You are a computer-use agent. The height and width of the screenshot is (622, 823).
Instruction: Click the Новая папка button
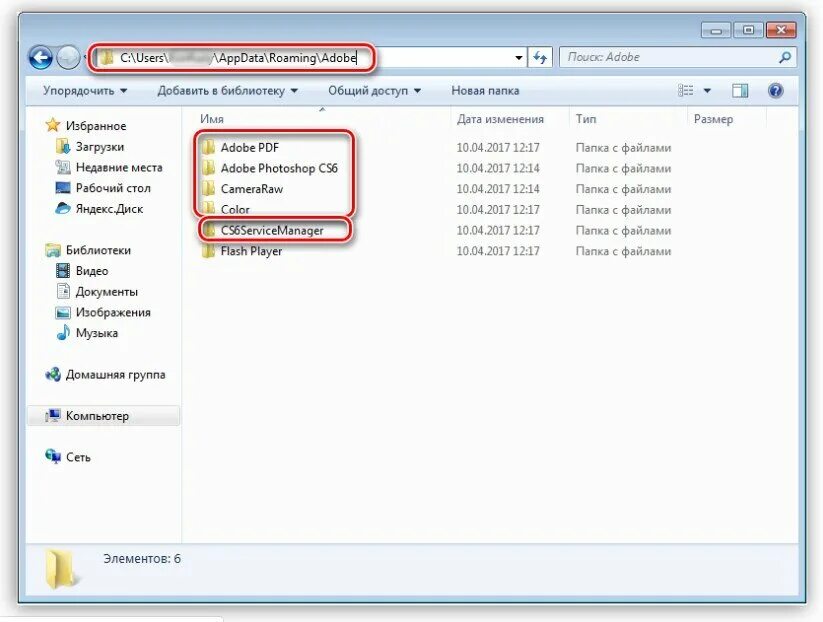(x=485, y=91)
